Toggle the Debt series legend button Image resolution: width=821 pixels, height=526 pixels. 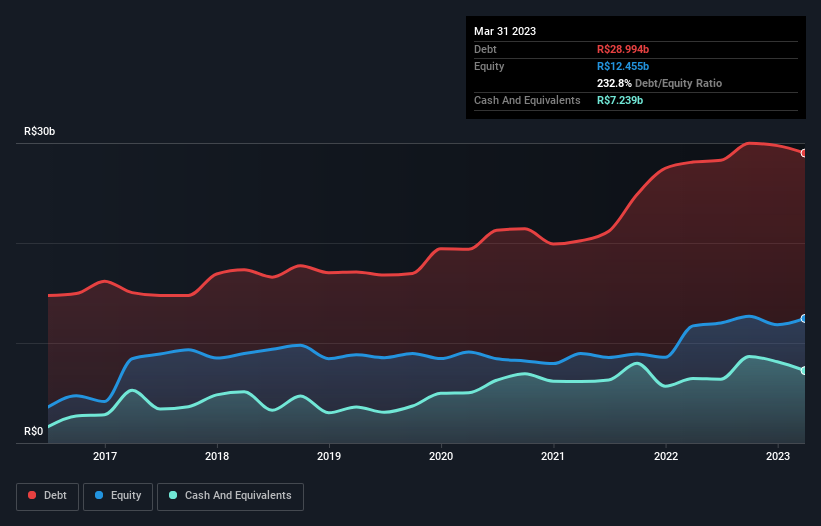tap(48, 496)
